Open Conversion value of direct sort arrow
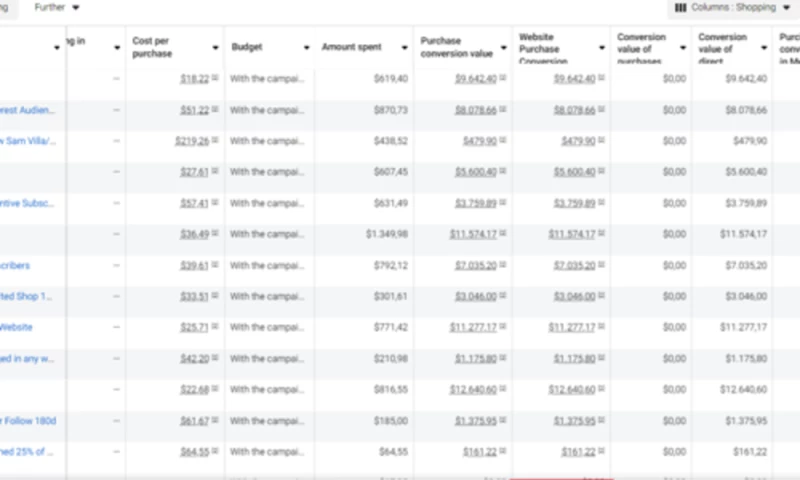Screen dimensions: 800x480 pyautogui.click(x=764, y=47)
